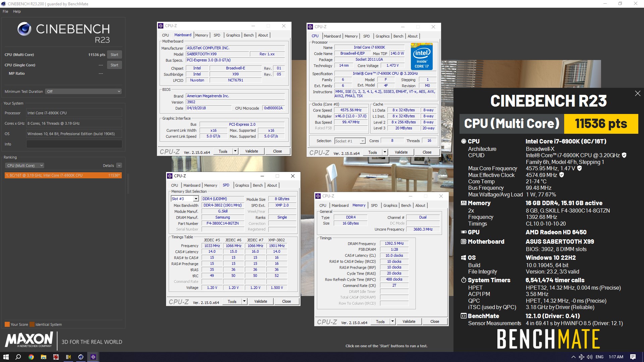Screen dimensions: 644x362
Task: Click the Max Effective Clock verified shield
Action: pos(562,175)
